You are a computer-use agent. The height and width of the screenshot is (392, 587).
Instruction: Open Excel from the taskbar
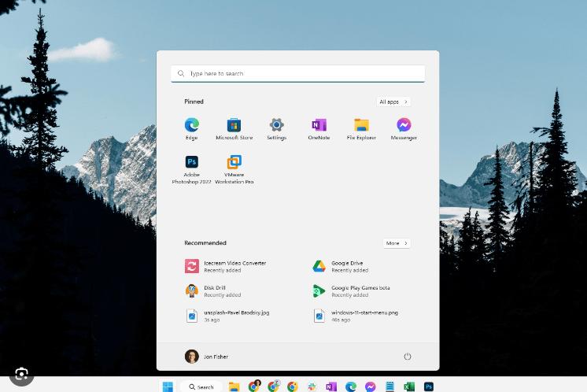tap(409, 386)
